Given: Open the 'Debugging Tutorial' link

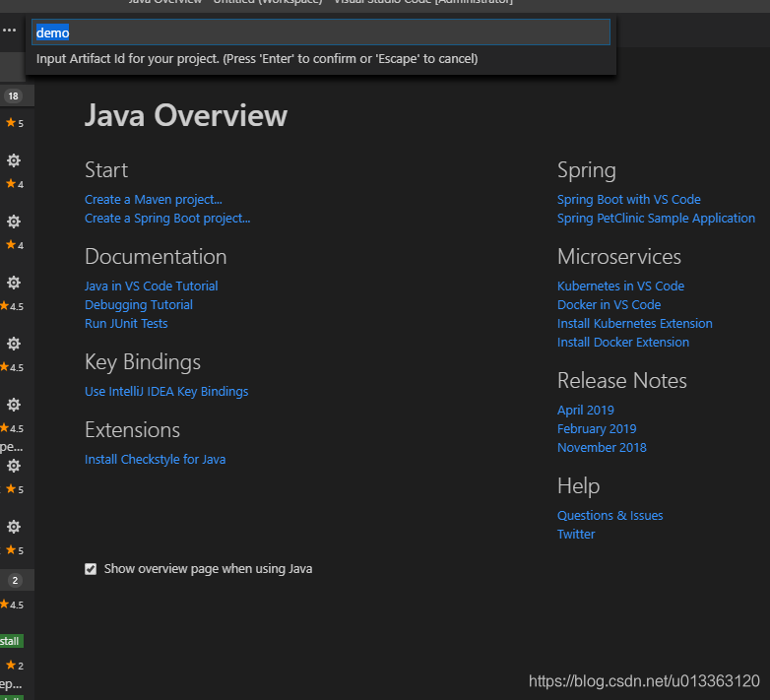Looking at the screenshot, I should point(139,305).
